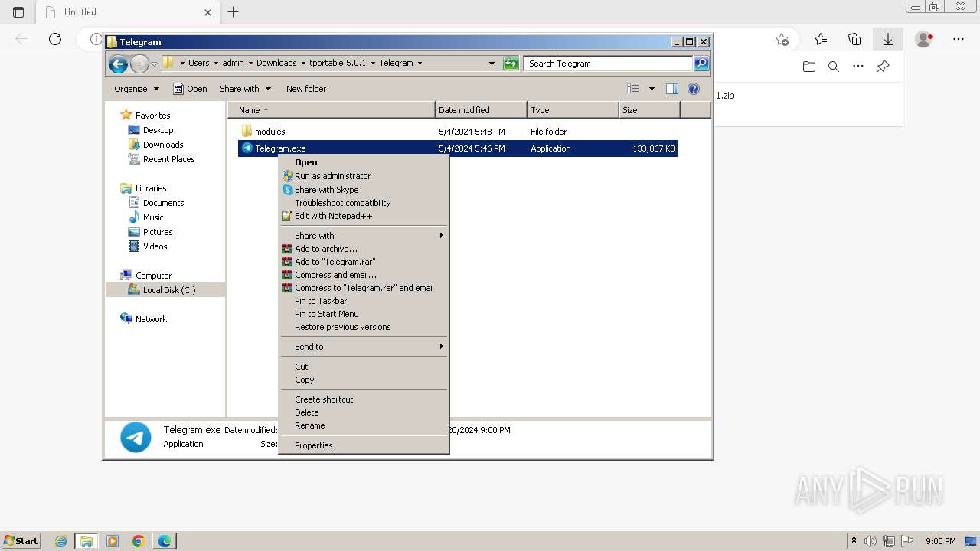Screen dimensions: 980x551
Task: Choose Edit with Notepad++
Action: pyautogui.click(x=364, y=216)
